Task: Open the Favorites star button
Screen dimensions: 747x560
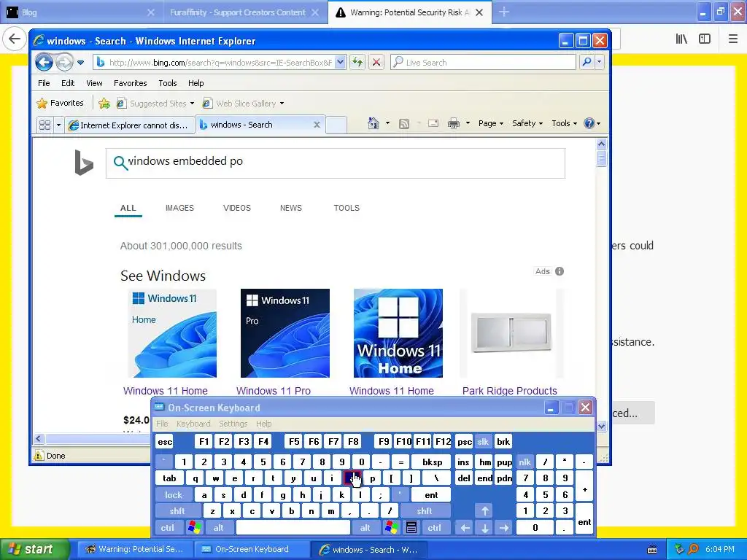Action: pos(60,103)
